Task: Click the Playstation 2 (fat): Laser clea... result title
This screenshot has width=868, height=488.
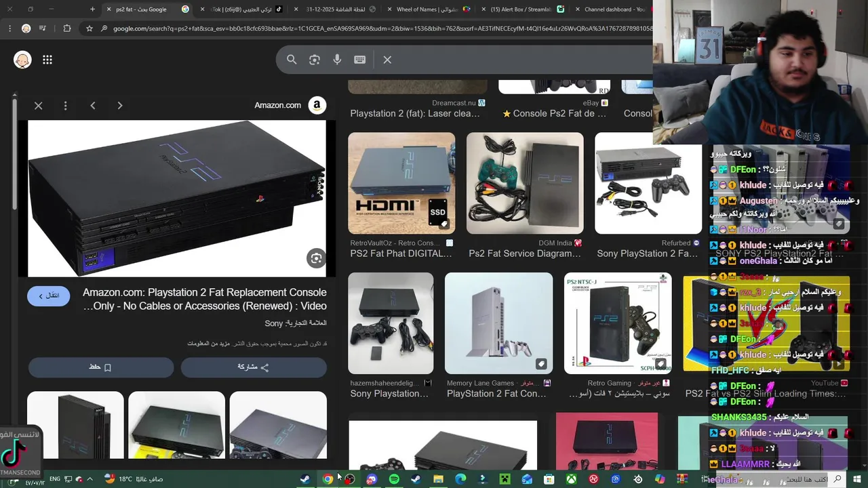Action: tap(415, 113)
